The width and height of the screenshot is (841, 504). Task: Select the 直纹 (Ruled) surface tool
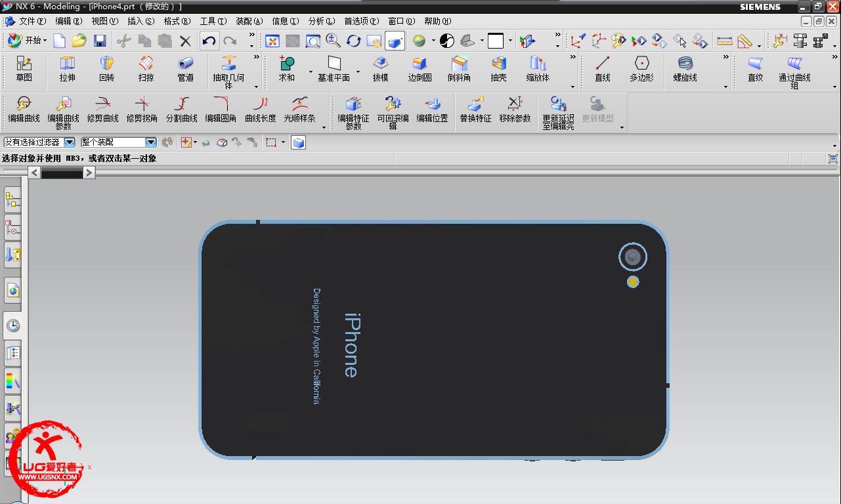click(x=756, y=69)
